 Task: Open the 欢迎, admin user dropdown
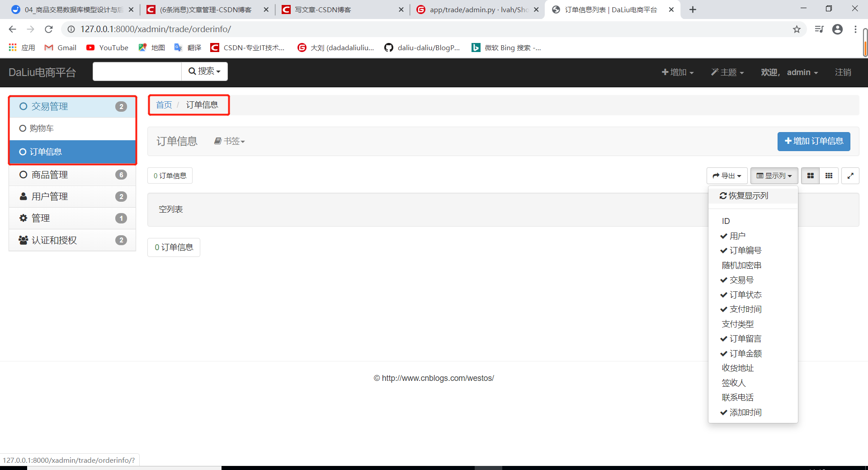[x=789, y=72]
